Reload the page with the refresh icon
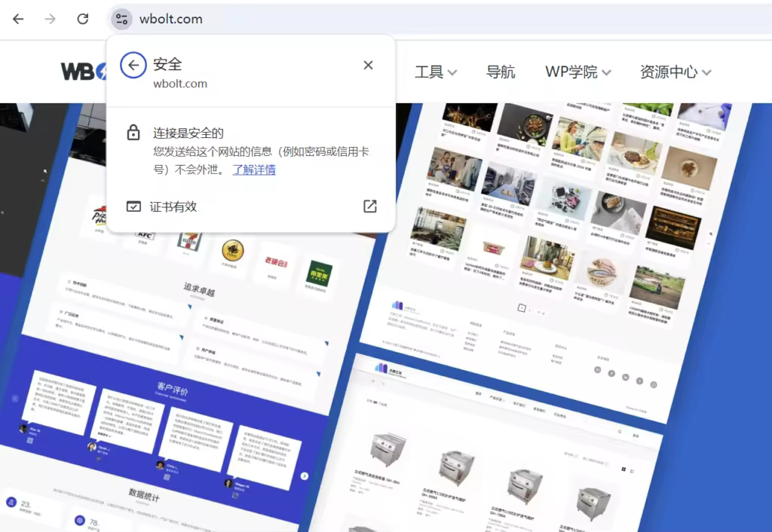 [x=83, y=19]
